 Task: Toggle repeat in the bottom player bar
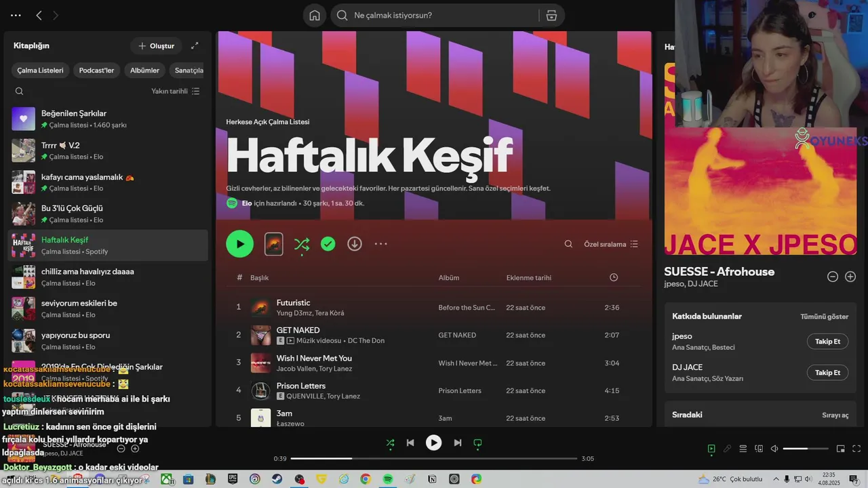[477, 443]
